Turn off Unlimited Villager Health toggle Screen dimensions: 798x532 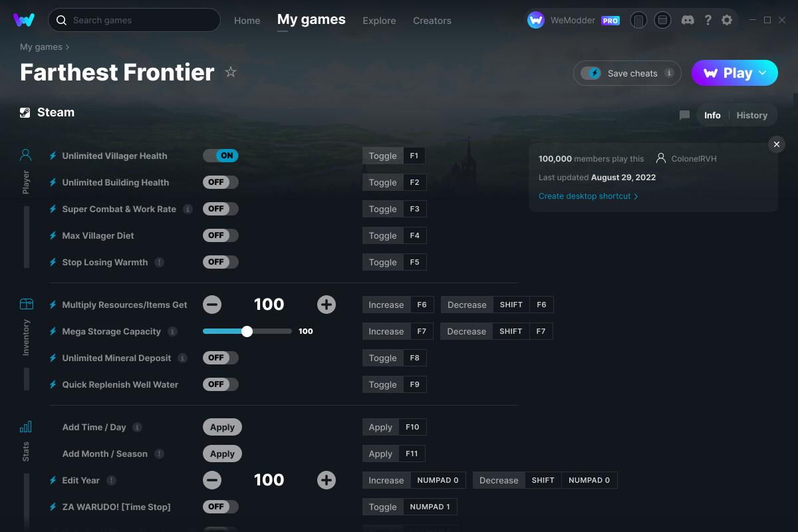pyautogui.click(x=220, y=156)
